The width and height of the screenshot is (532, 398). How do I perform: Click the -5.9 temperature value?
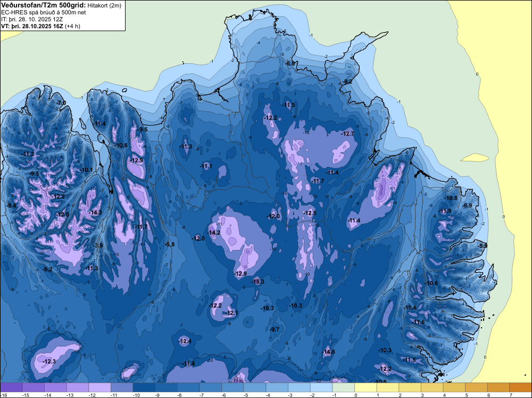(483, 246)
